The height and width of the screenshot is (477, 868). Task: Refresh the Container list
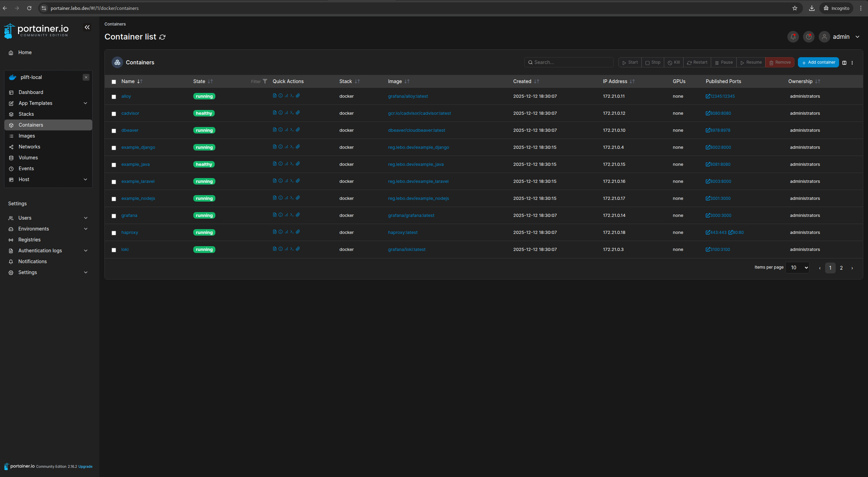click(x=162, y=37)
